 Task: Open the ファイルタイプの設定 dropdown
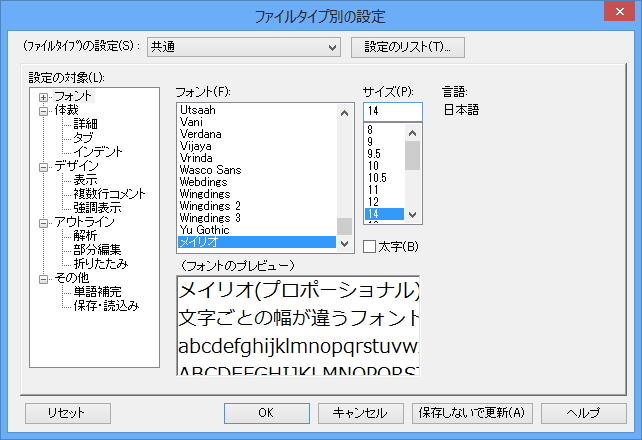click(244, 47)
